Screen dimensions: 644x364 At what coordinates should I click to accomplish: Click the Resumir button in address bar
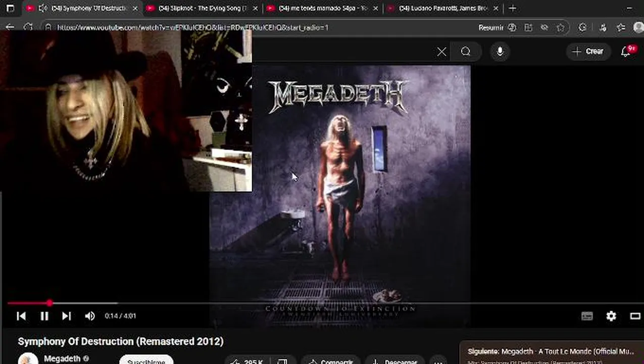point(490,28)
